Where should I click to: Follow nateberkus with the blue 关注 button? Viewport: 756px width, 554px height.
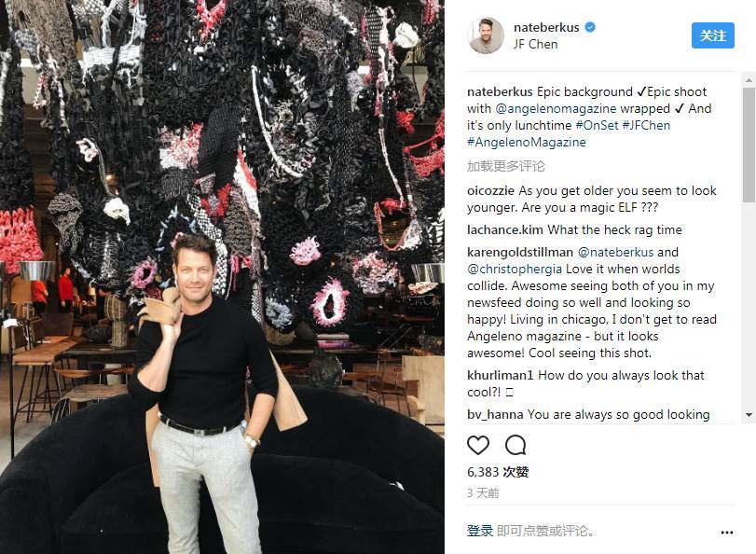(712, 35)
